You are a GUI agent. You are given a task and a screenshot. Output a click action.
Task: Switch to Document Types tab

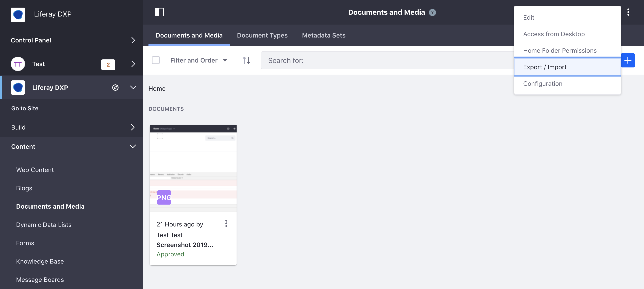click(262, 36)
